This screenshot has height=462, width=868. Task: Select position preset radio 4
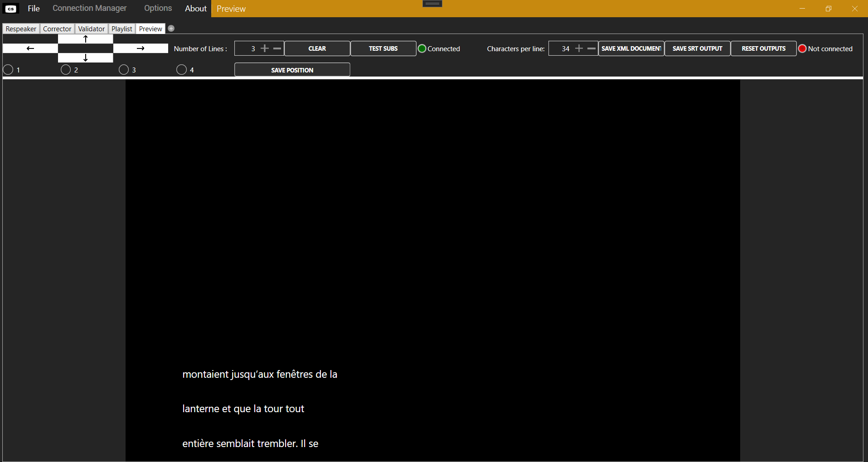[181, 70]
